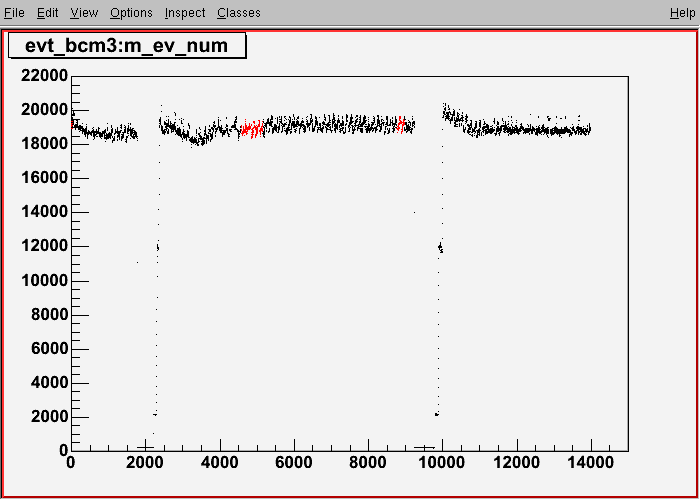The image size is (700, 500).
Task: Click x-axis label 6000
Action: point(294,463)
